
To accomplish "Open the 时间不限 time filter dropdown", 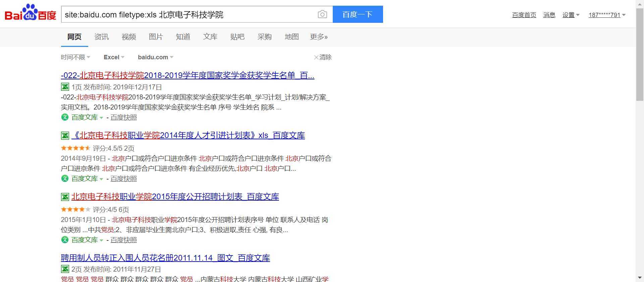I will (75, 57).
